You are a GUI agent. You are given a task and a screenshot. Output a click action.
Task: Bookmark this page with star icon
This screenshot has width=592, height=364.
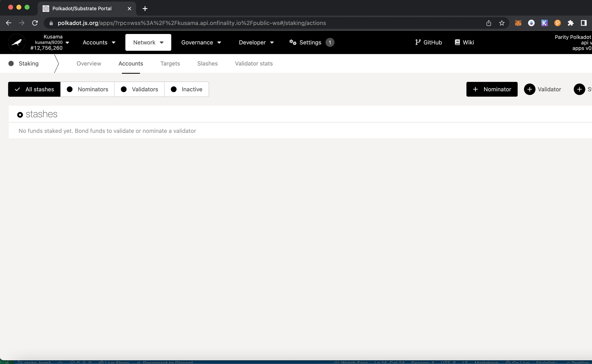click(502, 23)
